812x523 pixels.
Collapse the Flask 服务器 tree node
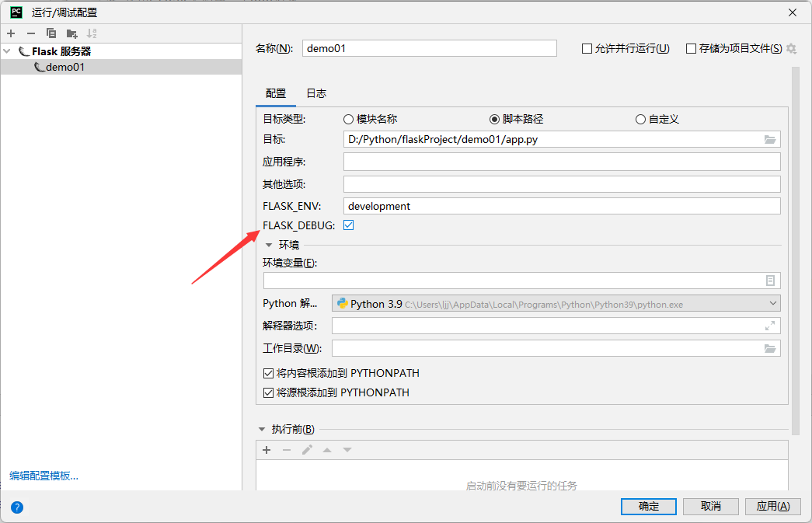coord(6,51)
